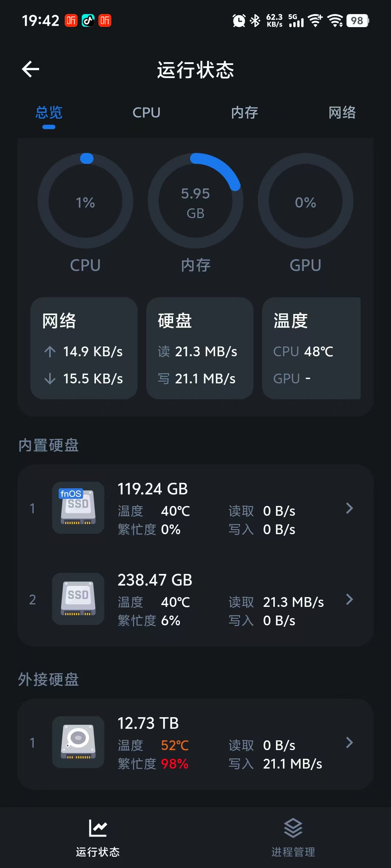Tap the 5.95 GB memory gauge
Screen dimensions: 391x868
coord(195,201)
